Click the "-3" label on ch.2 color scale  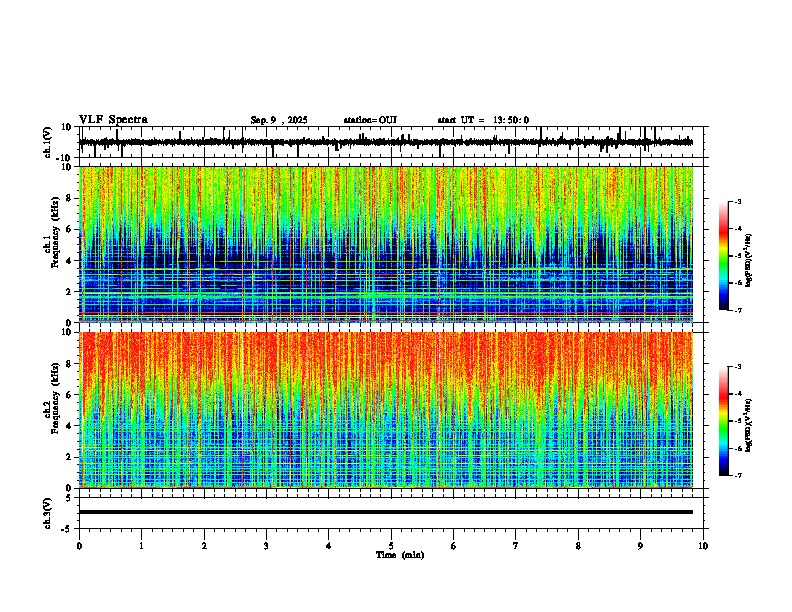click(738, 367)
